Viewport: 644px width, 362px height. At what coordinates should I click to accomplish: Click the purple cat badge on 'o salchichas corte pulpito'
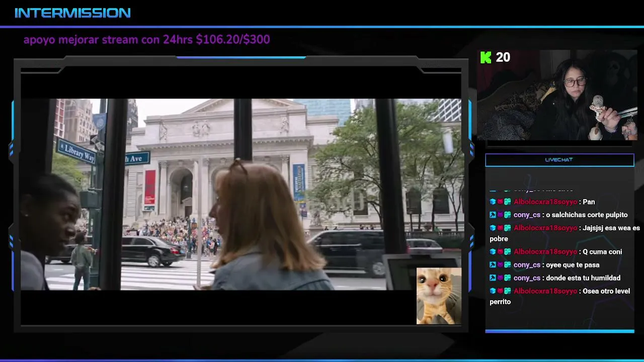pyautogui.click(x=500, y=215)
